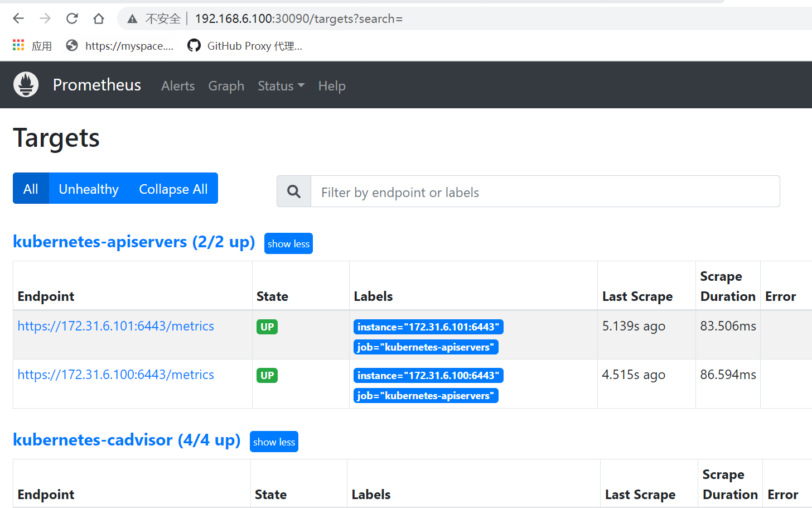Click the 4.515s ago last scrape value
Image resolution: width=812 pixels, height=508 pixels.
[634, 375]
